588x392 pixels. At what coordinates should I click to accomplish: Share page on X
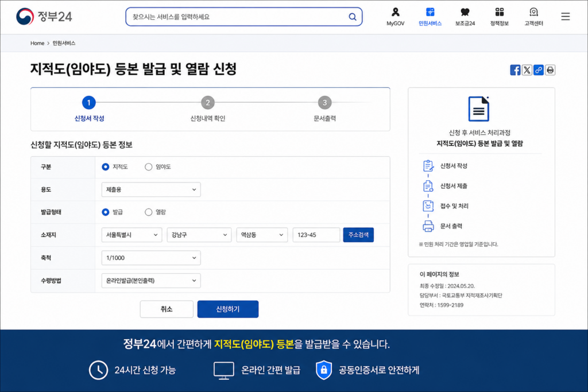527,70
